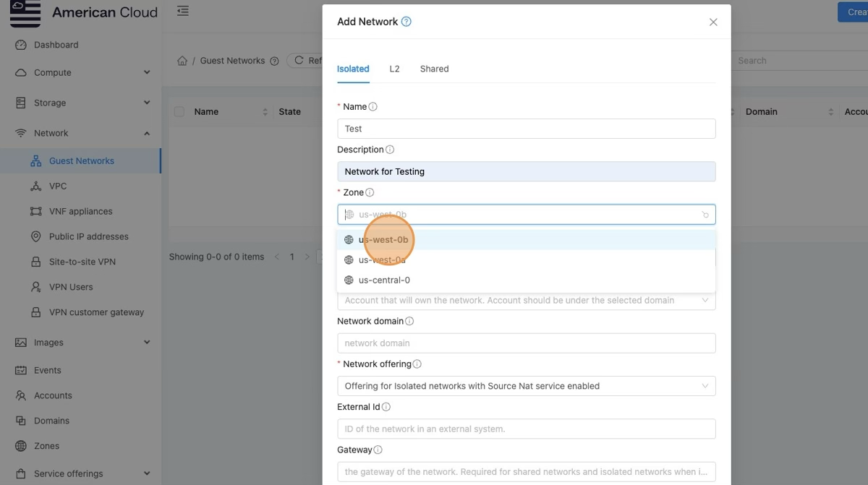Click the External Id input field
The width and height of the screenshot is (868, 485).
pyautogui.click(x=526, y=429)
